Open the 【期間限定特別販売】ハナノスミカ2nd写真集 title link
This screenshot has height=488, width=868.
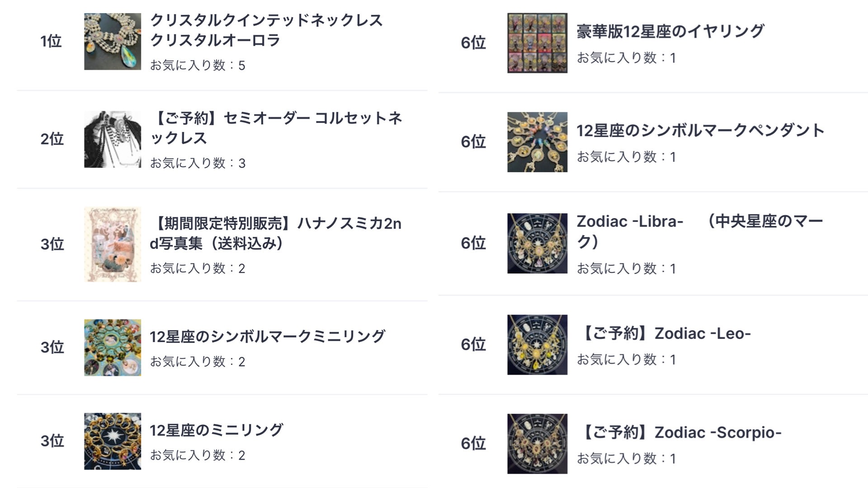275,233
